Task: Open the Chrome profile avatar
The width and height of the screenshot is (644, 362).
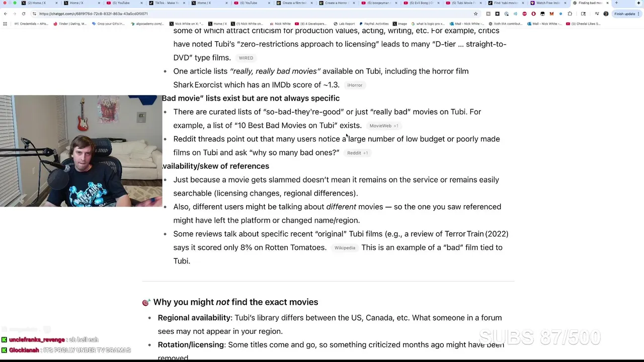Action: 606,14
